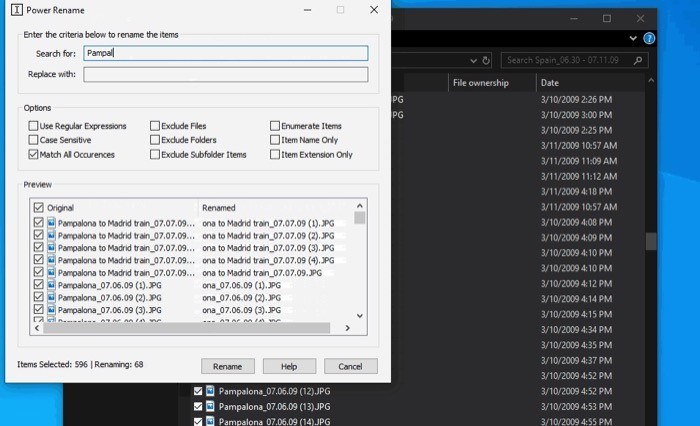This screenshot has width=700, height=426.
Task: Check the Exclude Folders box
Action: [155, 140]
